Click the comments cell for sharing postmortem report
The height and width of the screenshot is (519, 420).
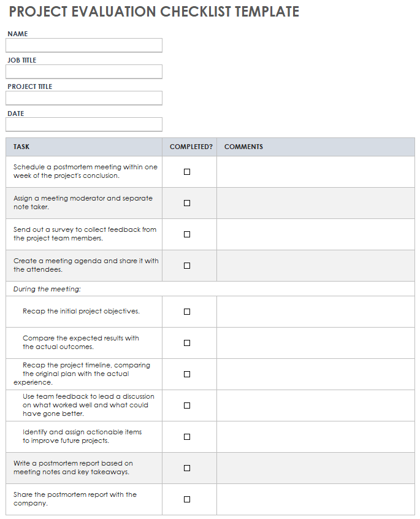click(315, 499)
